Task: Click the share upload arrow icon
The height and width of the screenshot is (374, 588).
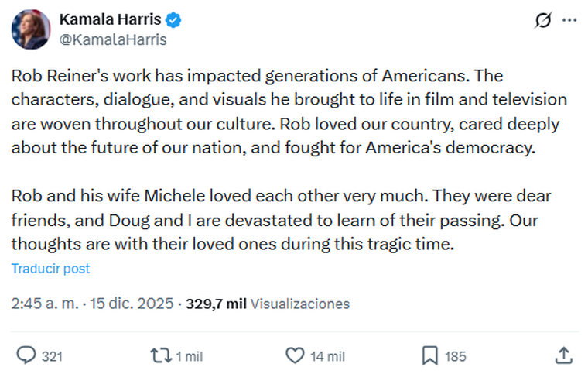Action: pos(564,355)
